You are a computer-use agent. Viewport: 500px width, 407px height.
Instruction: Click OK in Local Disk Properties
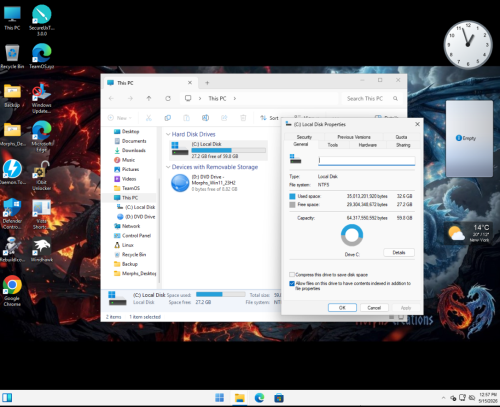342,308
